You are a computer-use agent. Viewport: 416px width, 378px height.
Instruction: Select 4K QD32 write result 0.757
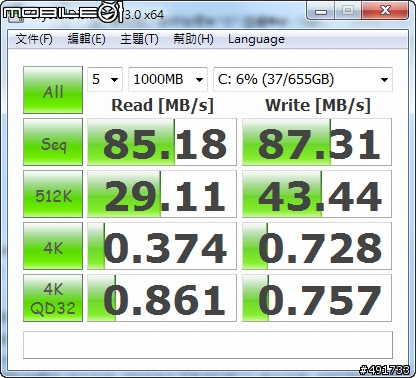click(x=317, y=298)
